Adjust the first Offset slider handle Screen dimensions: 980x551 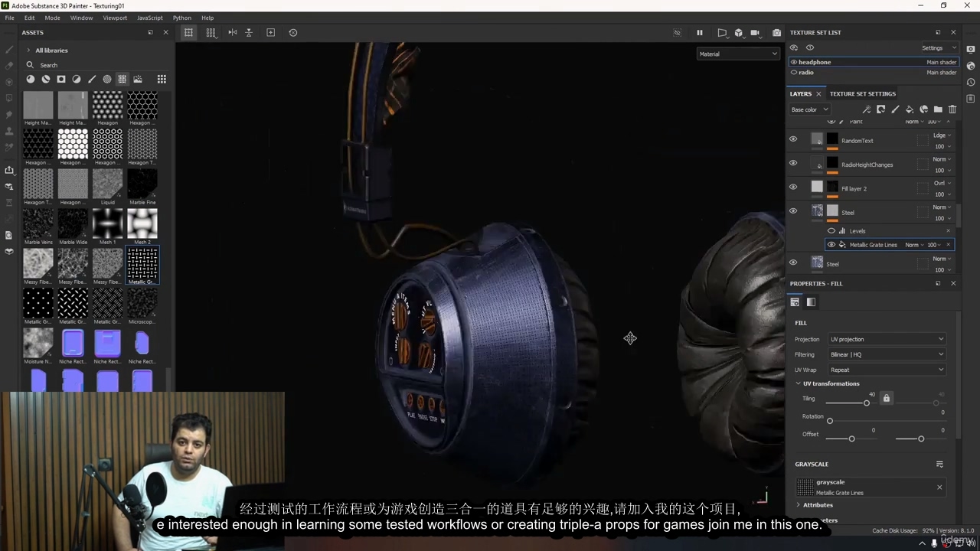[851, 439]
